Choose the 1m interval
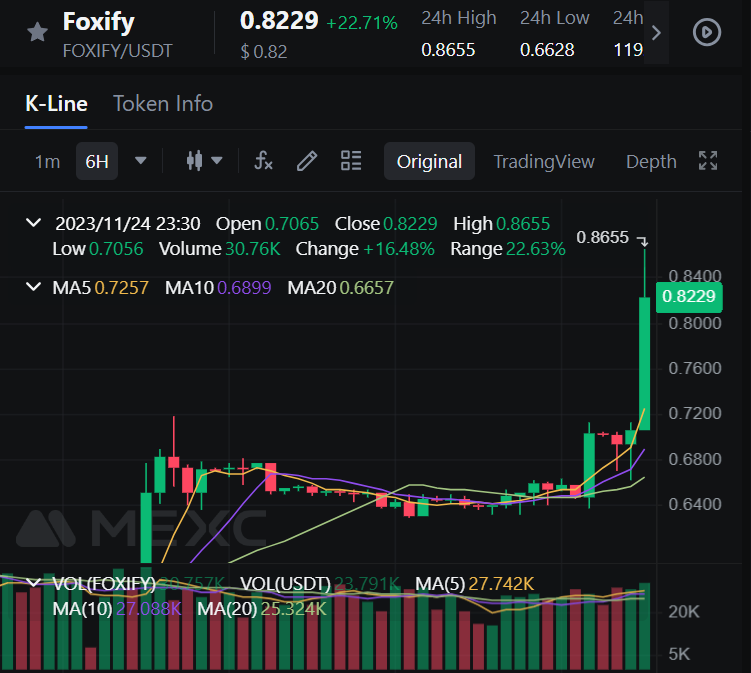The width and height of the screenshot is (751, 673). 47,161
